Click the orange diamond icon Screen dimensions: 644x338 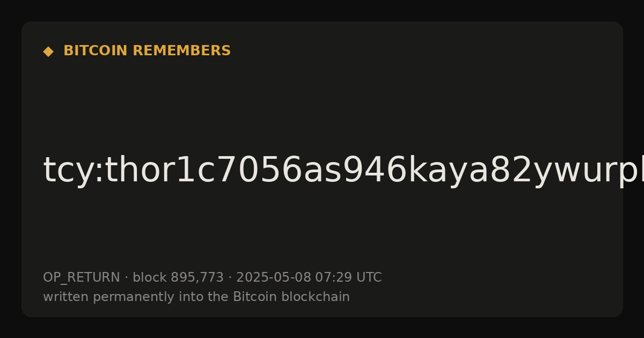coord(48,52)
